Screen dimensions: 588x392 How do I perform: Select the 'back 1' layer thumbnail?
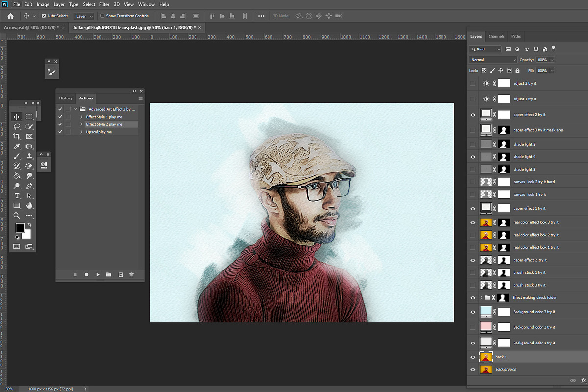pos(486,357)
